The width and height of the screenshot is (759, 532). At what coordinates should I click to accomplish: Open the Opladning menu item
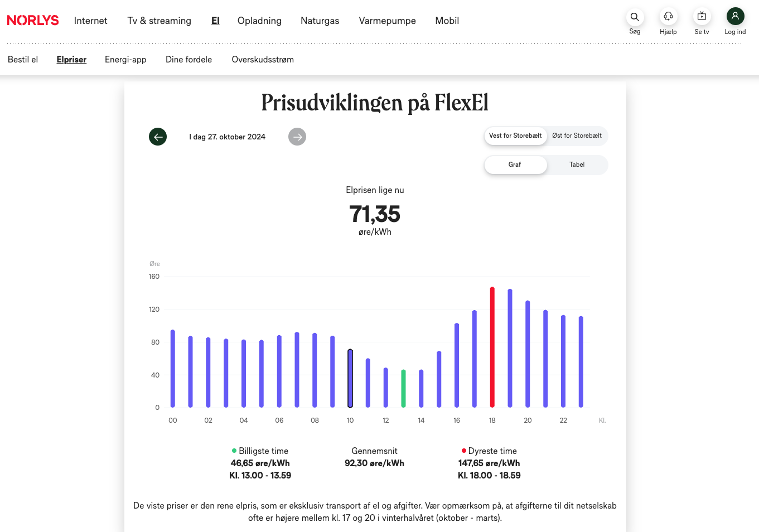coord(259,21)
